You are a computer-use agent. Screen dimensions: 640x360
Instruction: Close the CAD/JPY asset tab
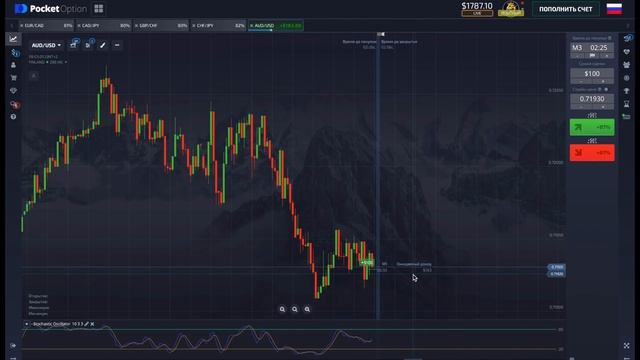(x=79, y=26)
